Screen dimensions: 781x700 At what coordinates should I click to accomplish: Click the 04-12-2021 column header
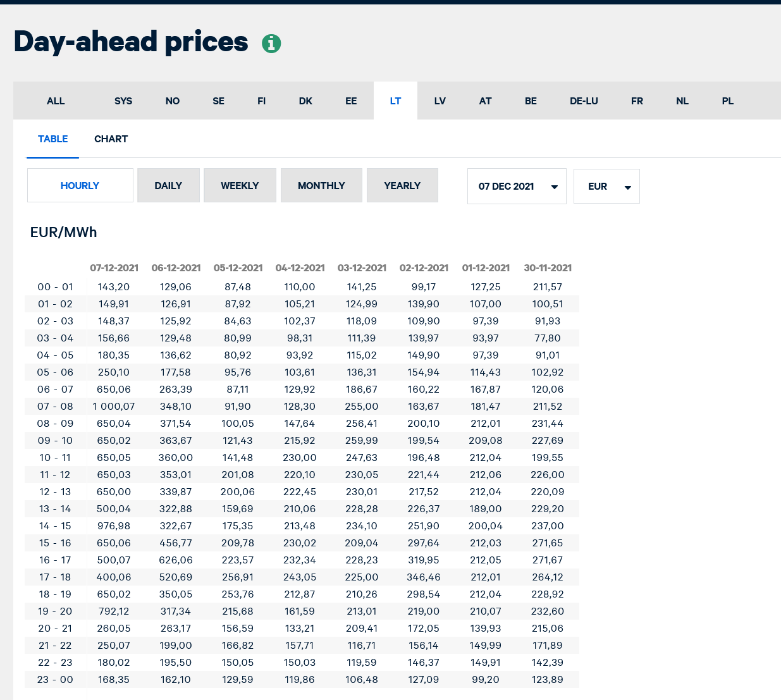(300, 268)
